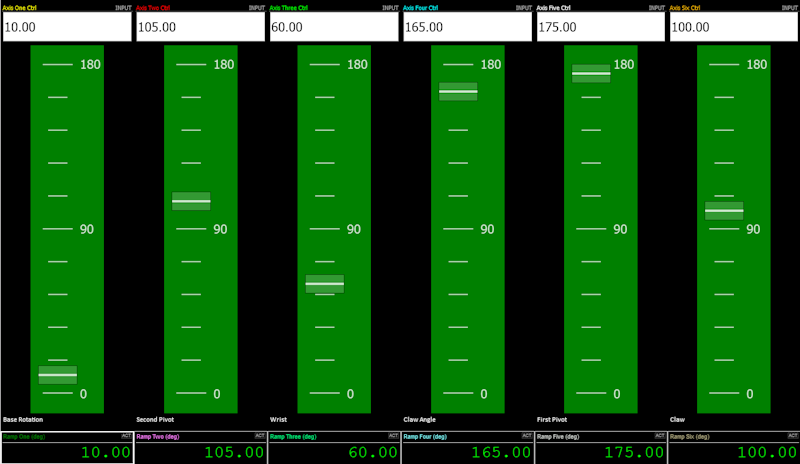This screenshot has width=800, height=464.
Task: Click the Axis Four Ctrl label
Action: 420,8
